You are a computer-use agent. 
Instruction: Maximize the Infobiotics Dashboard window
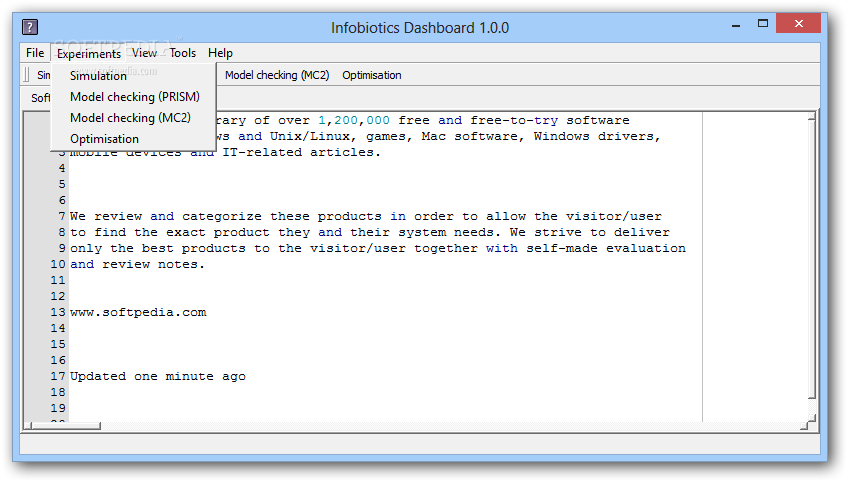(x=763, y=24)
